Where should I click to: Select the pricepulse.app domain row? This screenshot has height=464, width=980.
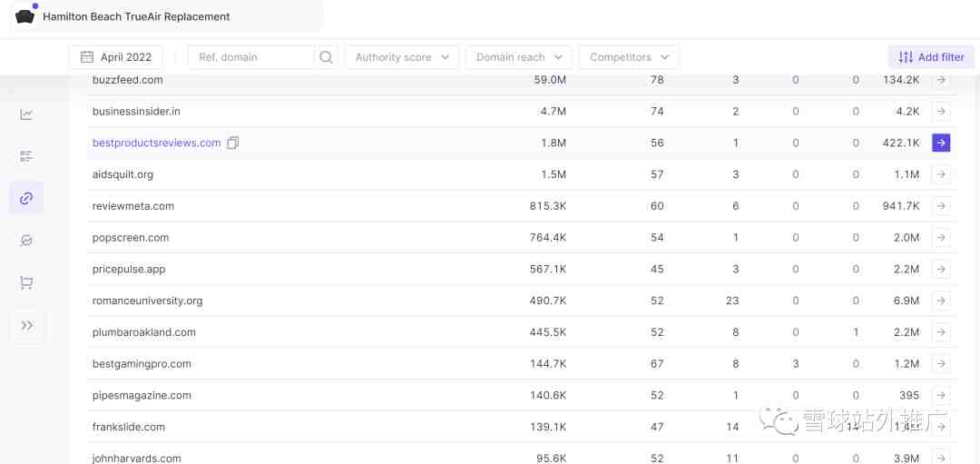522,269
